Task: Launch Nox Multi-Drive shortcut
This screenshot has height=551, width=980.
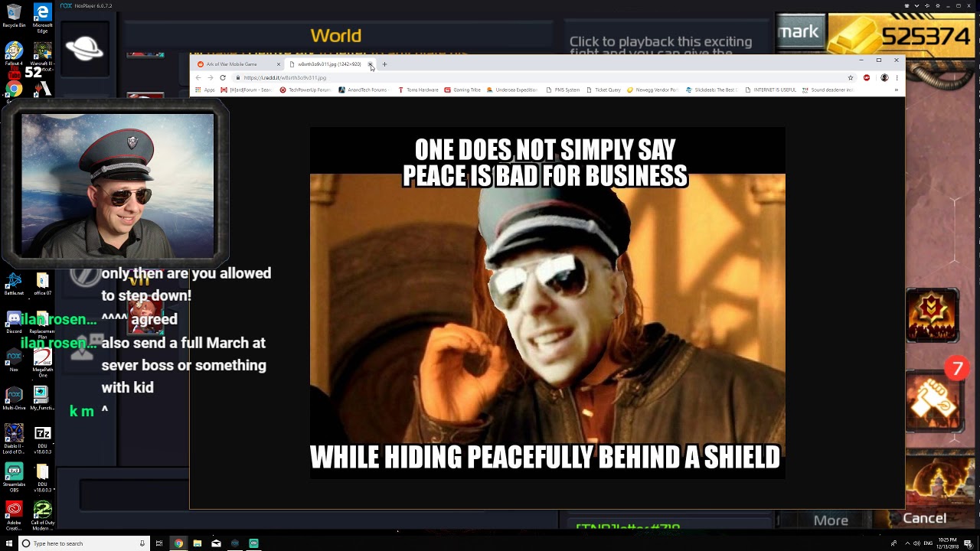Action: click(14, 398)
